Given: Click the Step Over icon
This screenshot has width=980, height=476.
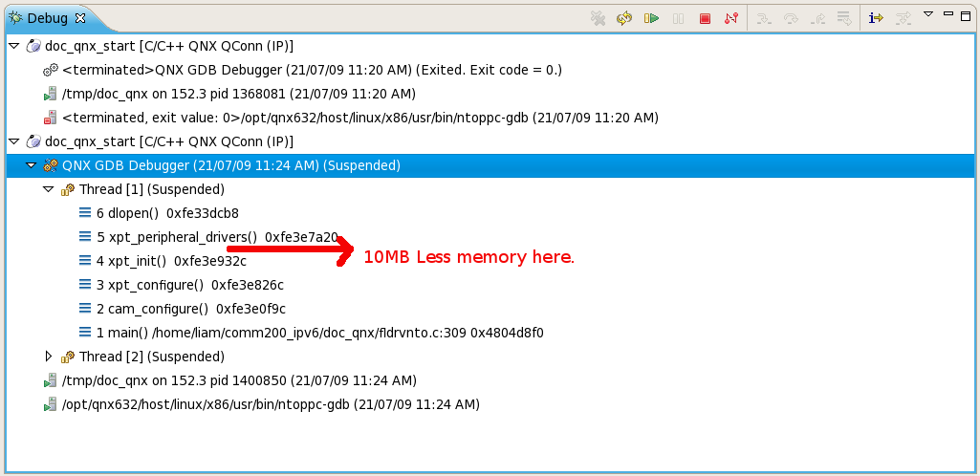Looking at the screenshot, I should [791, 18].
